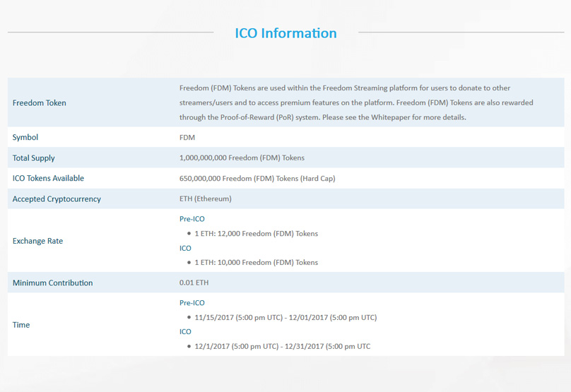The height and width of the screenshot is (392, 571).
Task: Select the Accepted Cryptocurrency label
Action: point(57,199)
